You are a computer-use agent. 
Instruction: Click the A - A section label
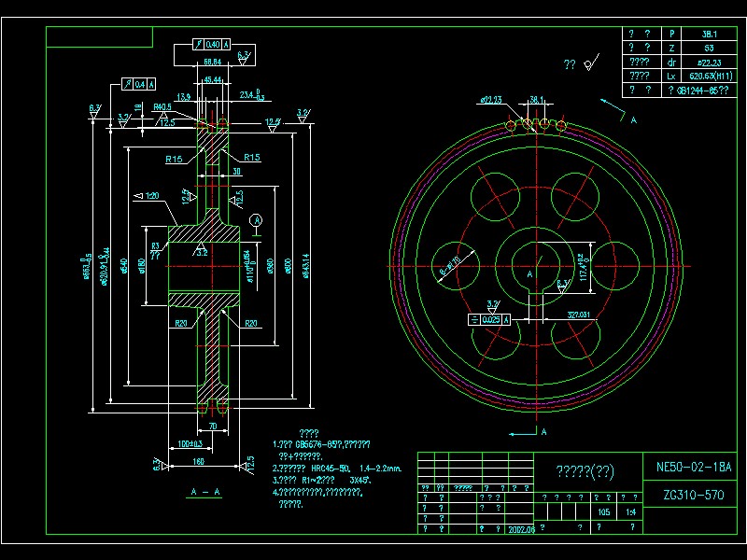pyautogui.click(x=204, y=492)
